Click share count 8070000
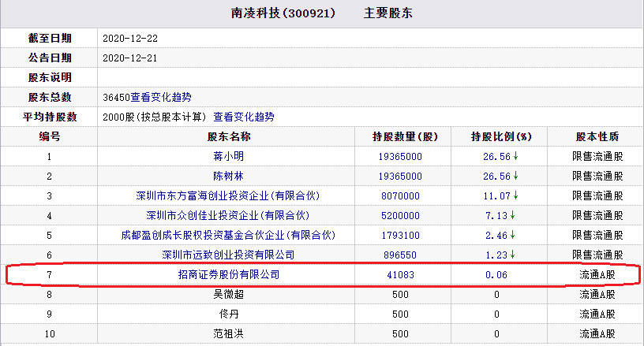The image size is (644, 346). [x=400, y=196]
